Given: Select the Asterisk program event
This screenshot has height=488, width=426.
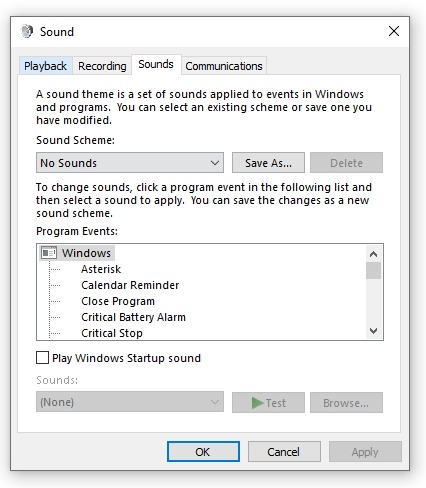Looking at the screenshot, I should pyautogui.click(x=101, y=269).
